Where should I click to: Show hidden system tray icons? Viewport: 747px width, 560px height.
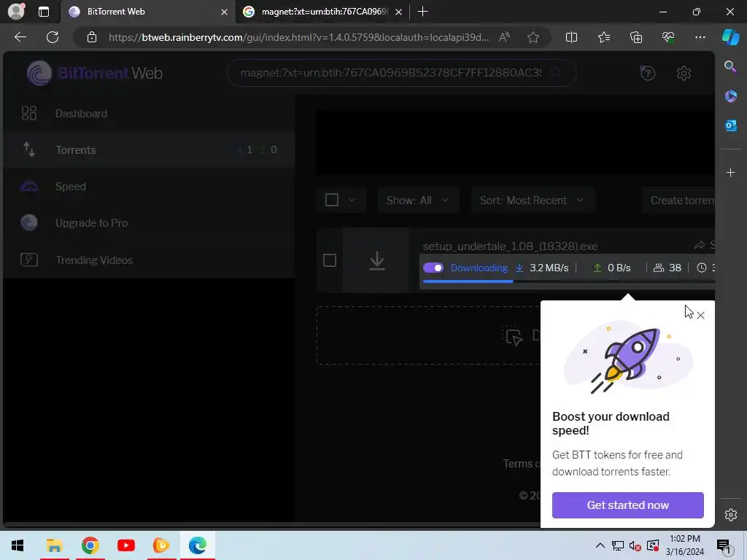click(x=600, y=545)
